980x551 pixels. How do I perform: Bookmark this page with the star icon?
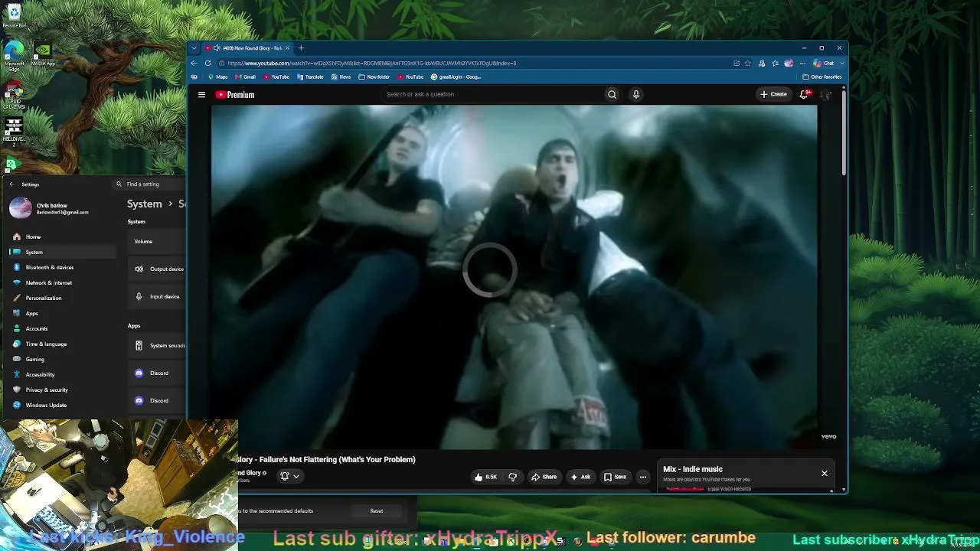pos(748,64)
